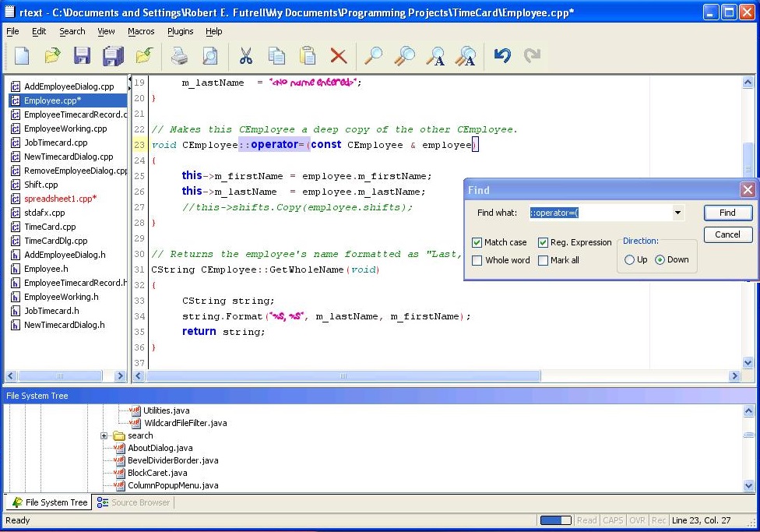Screen dimensions: 760x532
Task: Cut selection using the scissors icon
Action: coord(246,56)
